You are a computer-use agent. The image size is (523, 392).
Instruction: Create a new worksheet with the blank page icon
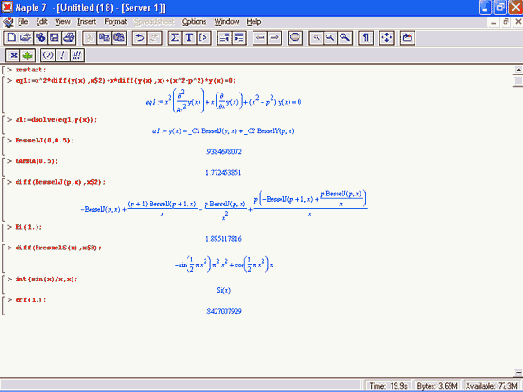[x=11, y=38]
